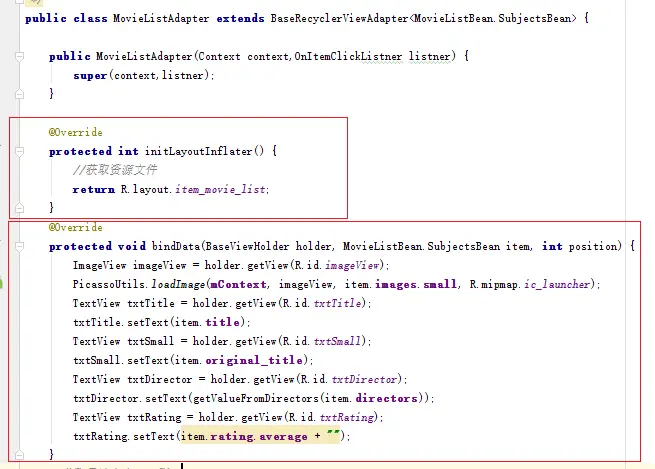The height and width of the screenshot is (469, 655).
Task: Click fold end marker below item_movie_list return
Action: coord(19,207)
